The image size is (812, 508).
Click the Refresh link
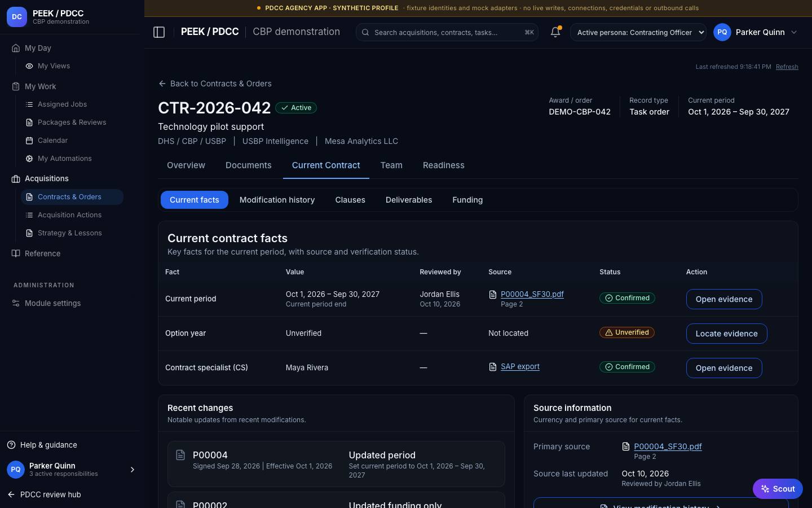[787, 67]
